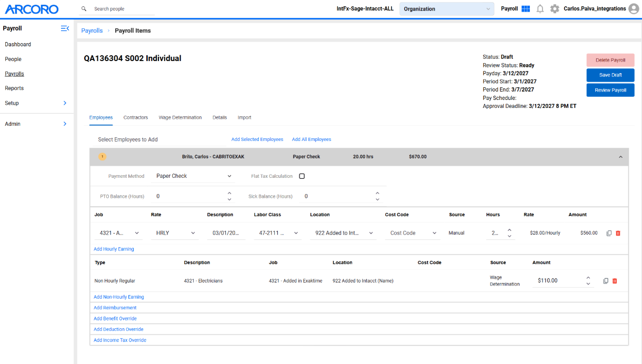The height and width of the screenshot is (364, 642).
Task: Collapse the Brito, Carlos employee panel
Action: point(620,157)
